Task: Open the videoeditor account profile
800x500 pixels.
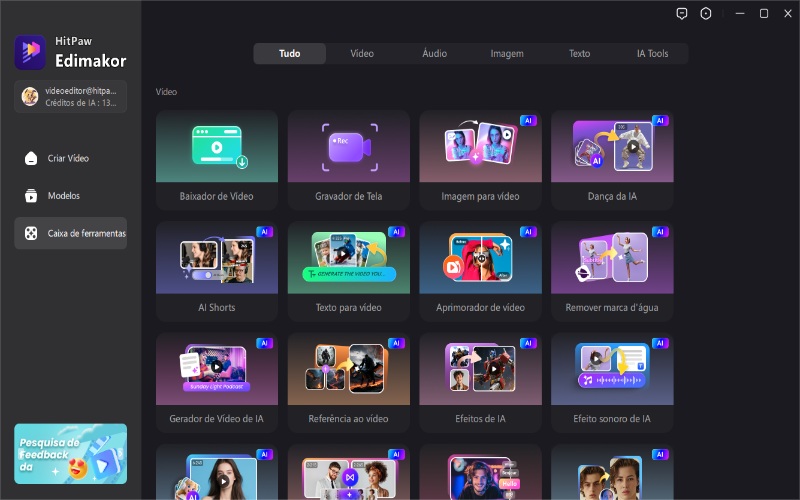Action: tap(70, 96)
